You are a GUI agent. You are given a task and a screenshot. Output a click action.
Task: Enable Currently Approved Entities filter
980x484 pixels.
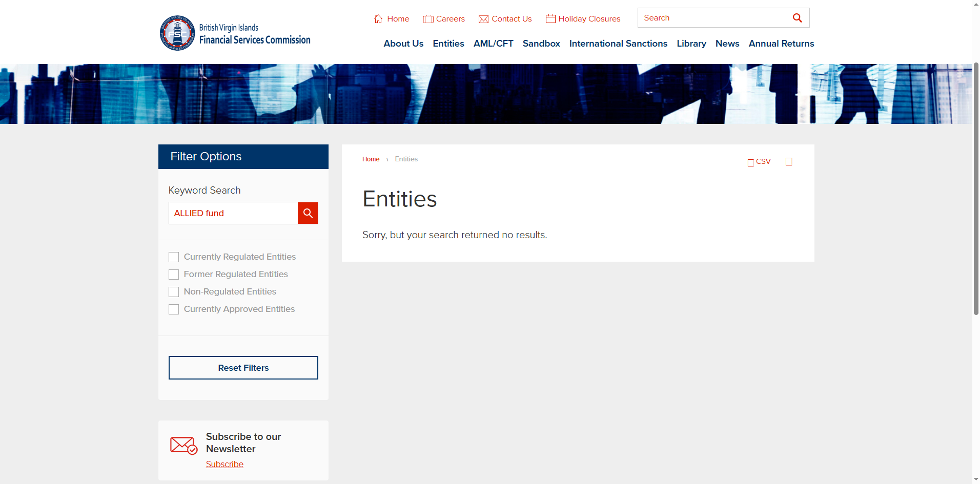pyautogui.click(x=174, y=309)
